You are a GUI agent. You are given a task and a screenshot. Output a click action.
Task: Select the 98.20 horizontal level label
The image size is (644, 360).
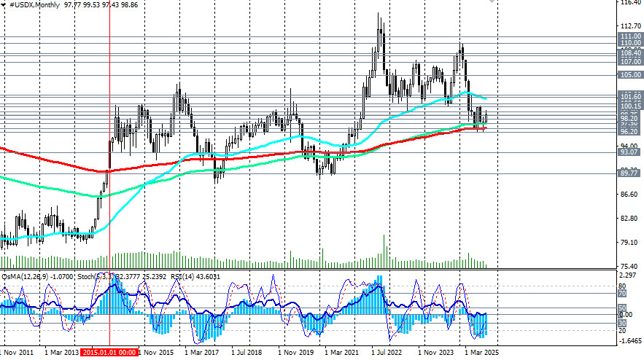point(631,119)
